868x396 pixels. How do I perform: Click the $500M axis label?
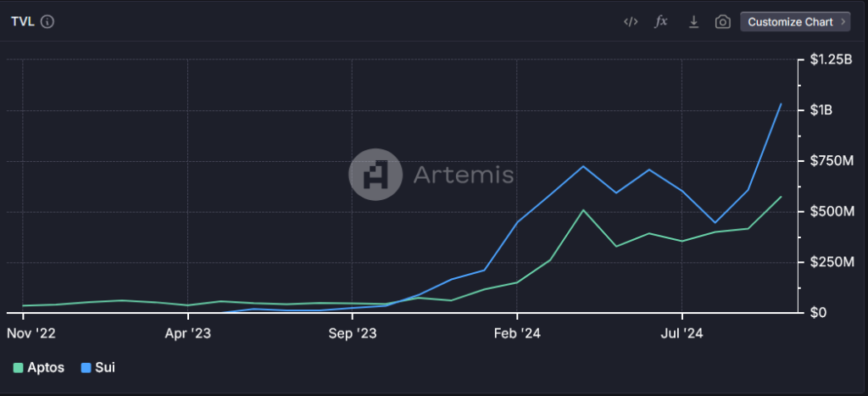(832, 212)
